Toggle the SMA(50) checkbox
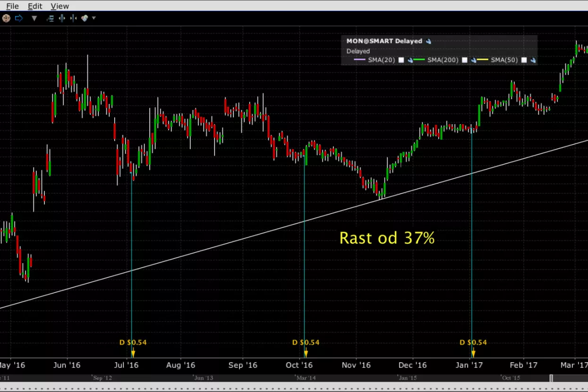The image size is (588, 392). pos(524,60)
